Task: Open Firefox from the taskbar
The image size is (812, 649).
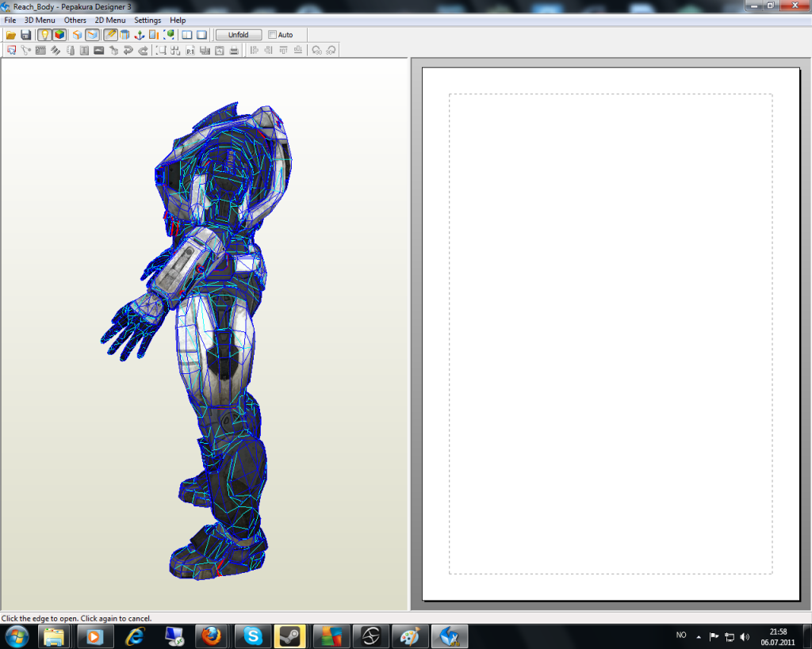Action: (x=212, y=636)
